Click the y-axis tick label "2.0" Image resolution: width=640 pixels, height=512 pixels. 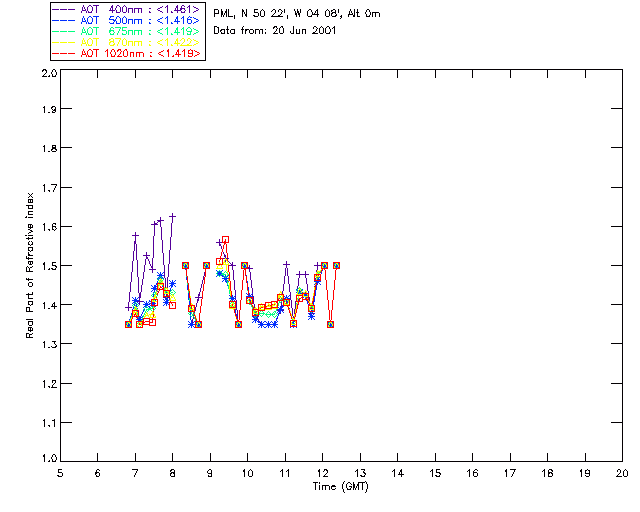pyautogui.click(x=49, y=73)
